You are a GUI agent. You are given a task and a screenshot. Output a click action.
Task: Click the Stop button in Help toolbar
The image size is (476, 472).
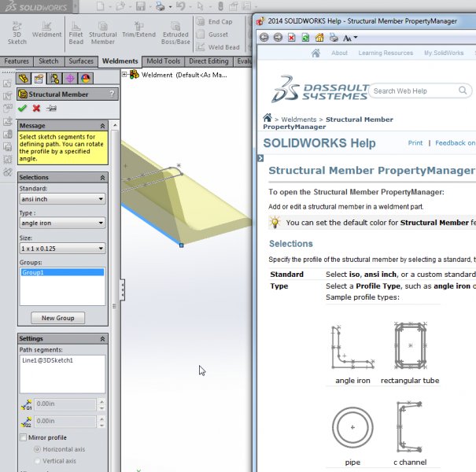(291, 38)
